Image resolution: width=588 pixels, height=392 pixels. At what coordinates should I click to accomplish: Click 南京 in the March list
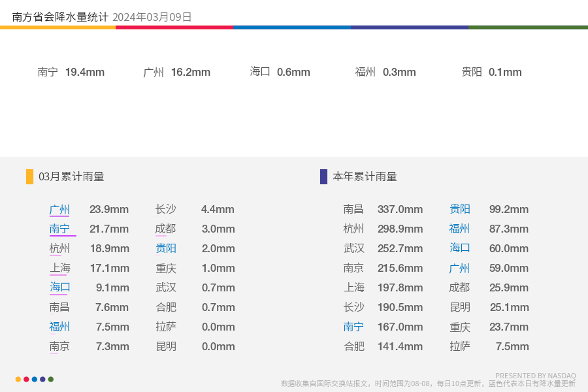point(59,346)
